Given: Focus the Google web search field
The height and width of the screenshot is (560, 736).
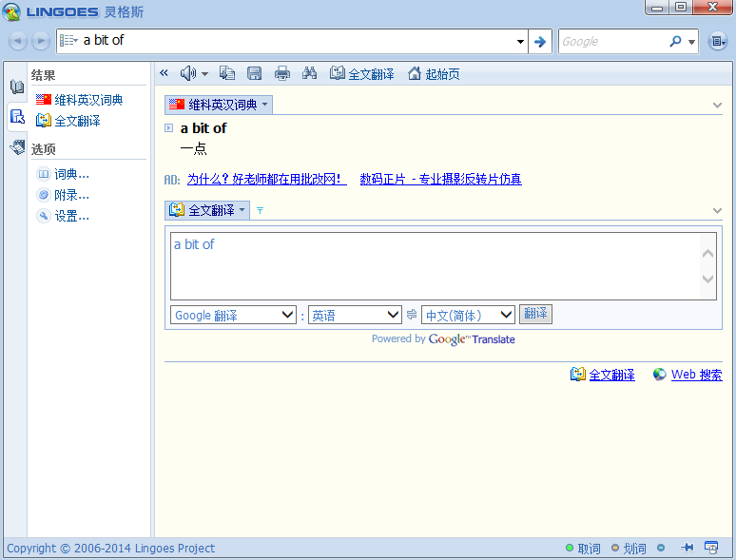Looking at the screenshot, I should tap(612, 41).
